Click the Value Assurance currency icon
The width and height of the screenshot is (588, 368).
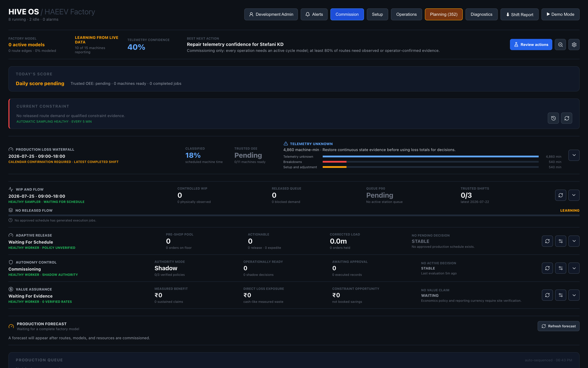tap(11, 289)
